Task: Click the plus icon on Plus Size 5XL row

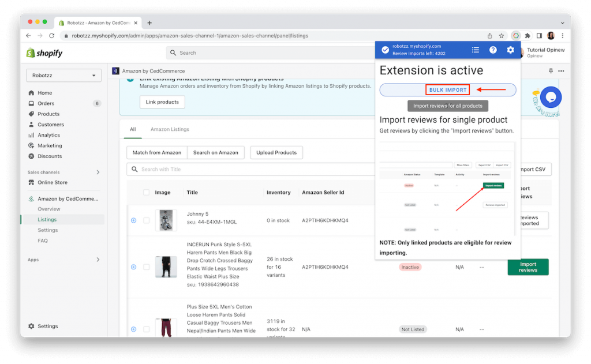Action: pos(133,329)
